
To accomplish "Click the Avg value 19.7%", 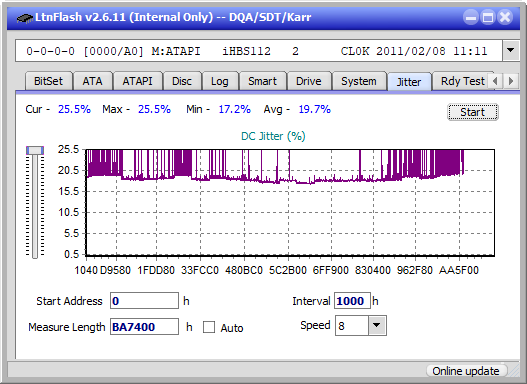I will click(x=315, y=109).
